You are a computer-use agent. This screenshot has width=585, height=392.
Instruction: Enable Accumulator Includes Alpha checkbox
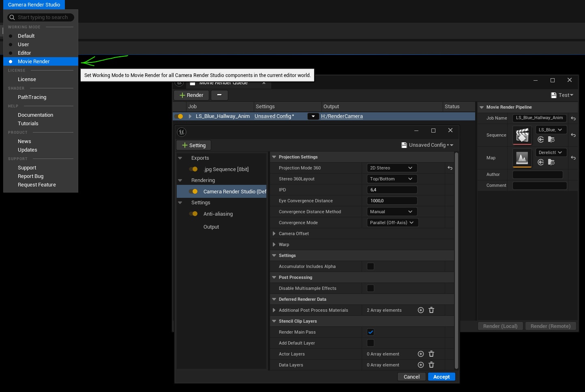[371, 266]
